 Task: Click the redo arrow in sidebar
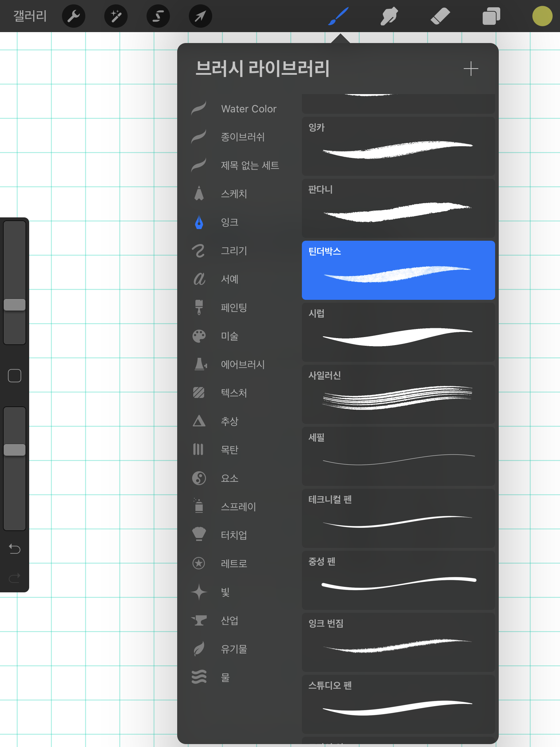(x=15, y=578)
